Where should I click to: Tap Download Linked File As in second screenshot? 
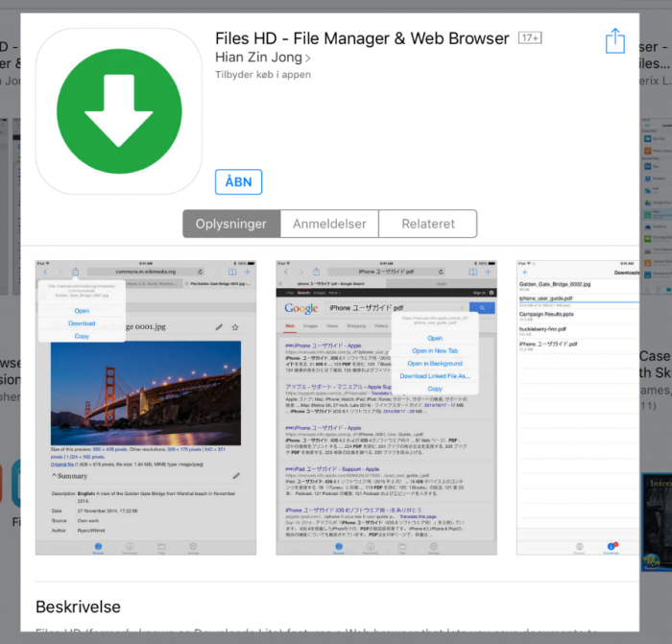coord(435,376)
